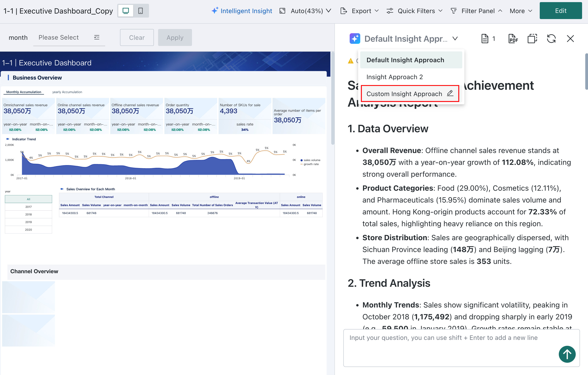Screen dimensions: 588x375
Task: Click the Average Transaction Value column header
Action: coord(256,205)
